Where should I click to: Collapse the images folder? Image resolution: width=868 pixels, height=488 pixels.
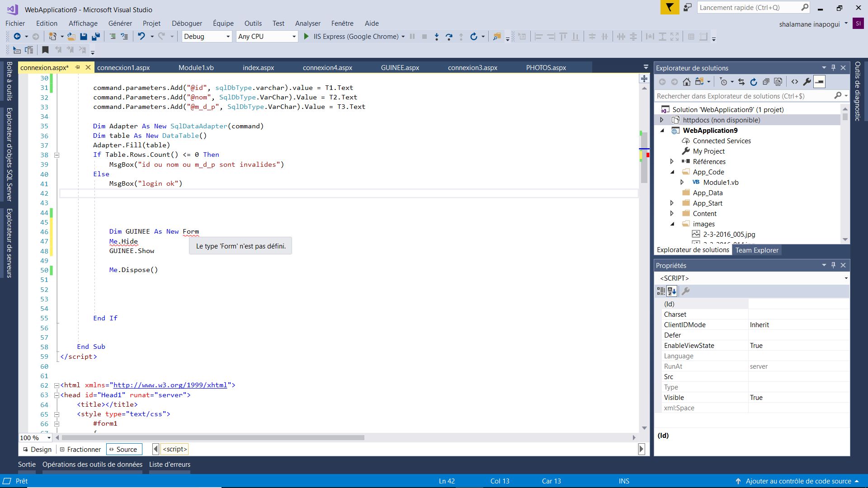coord(672,224)
